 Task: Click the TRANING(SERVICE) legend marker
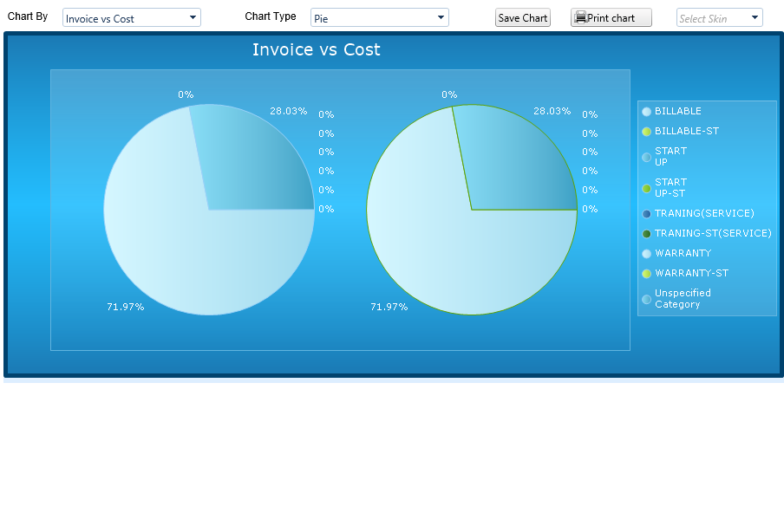coord(646,214)
